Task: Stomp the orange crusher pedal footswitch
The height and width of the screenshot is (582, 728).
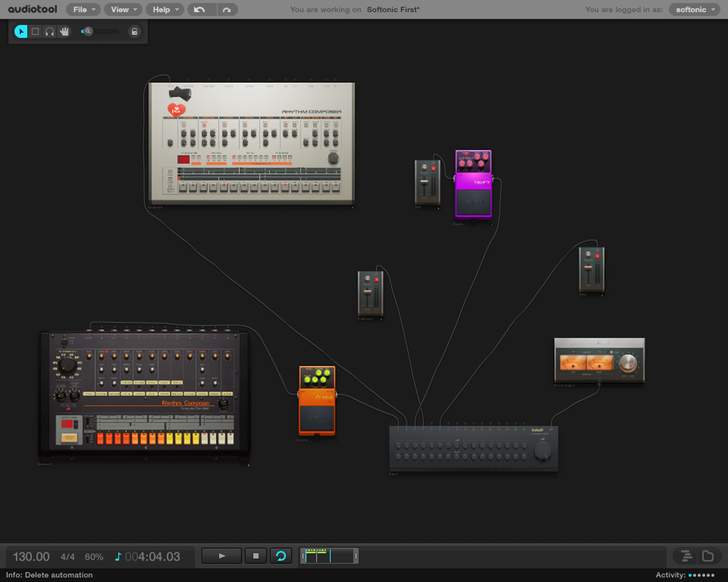Action: [316, 417]
